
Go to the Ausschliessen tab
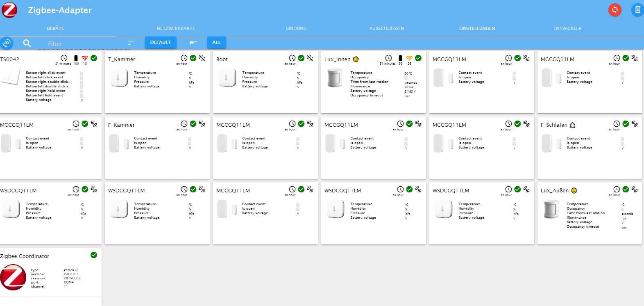pos(387,28)
